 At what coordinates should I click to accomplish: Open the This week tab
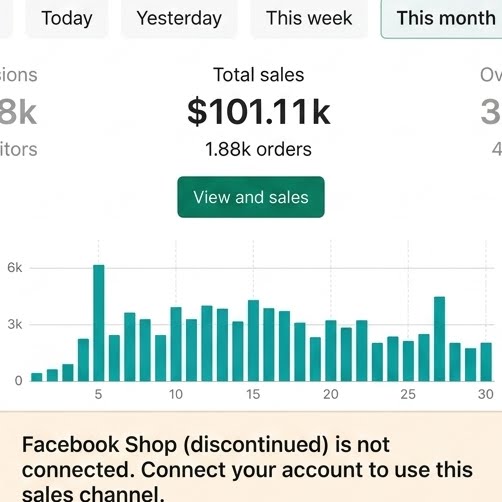click(309, 18)
